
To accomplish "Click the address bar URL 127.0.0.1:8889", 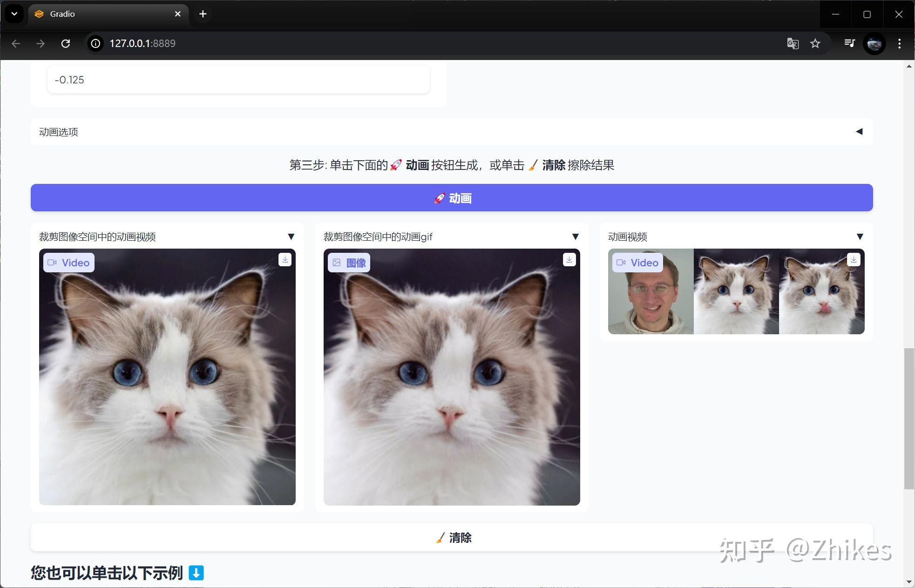I will coord(142,43).
